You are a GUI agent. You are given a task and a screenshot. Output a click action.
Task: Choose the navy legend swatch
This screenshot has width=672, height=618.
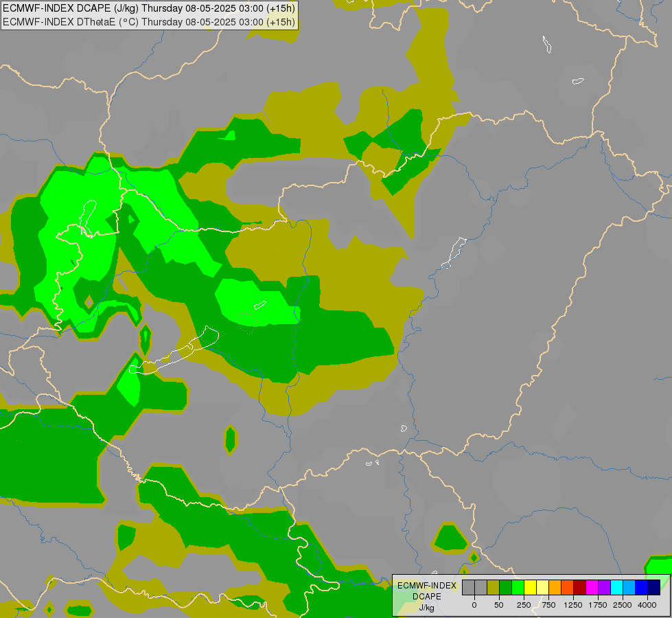(x=653, y=587)
